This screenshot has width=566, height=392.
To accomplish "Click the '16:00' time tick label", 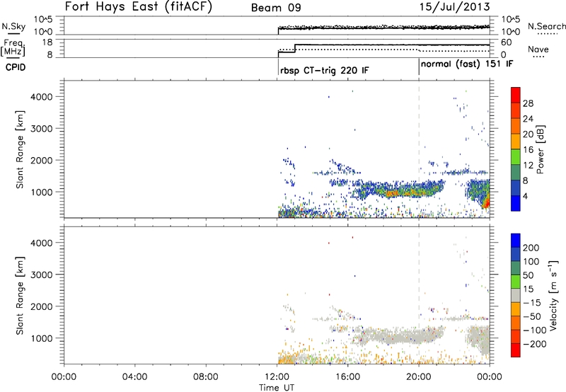I will tap(347, 377).
